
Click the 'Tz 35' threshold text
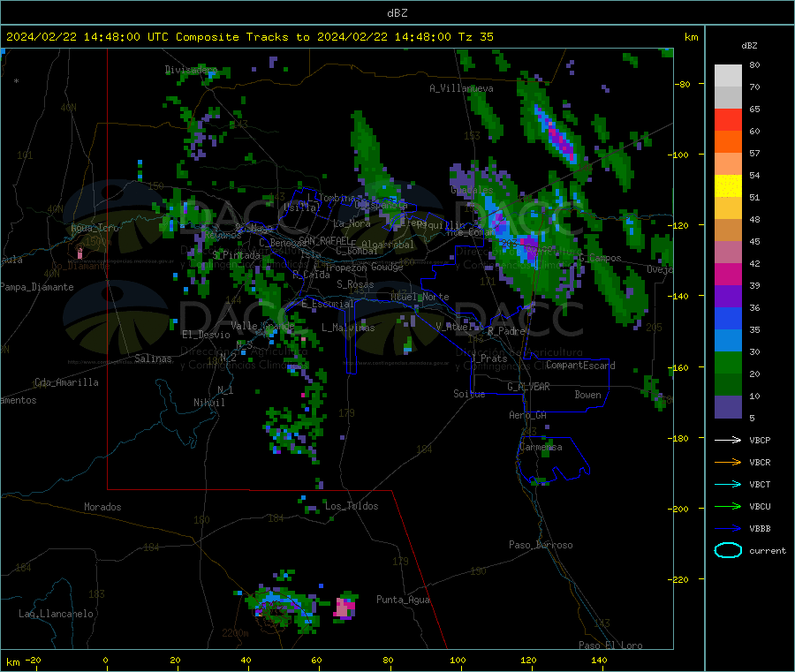click(x=475, y=37)
